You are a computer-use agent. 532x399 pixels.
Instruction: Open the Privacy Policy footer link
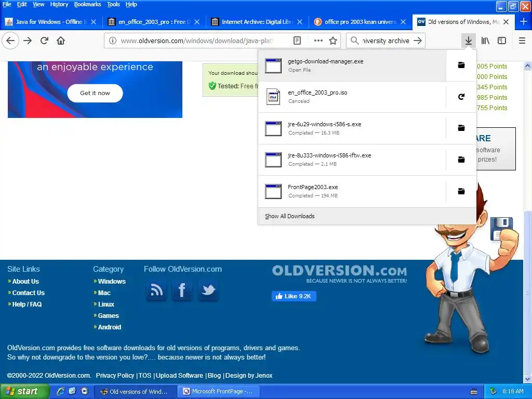[x=115, y=376]
